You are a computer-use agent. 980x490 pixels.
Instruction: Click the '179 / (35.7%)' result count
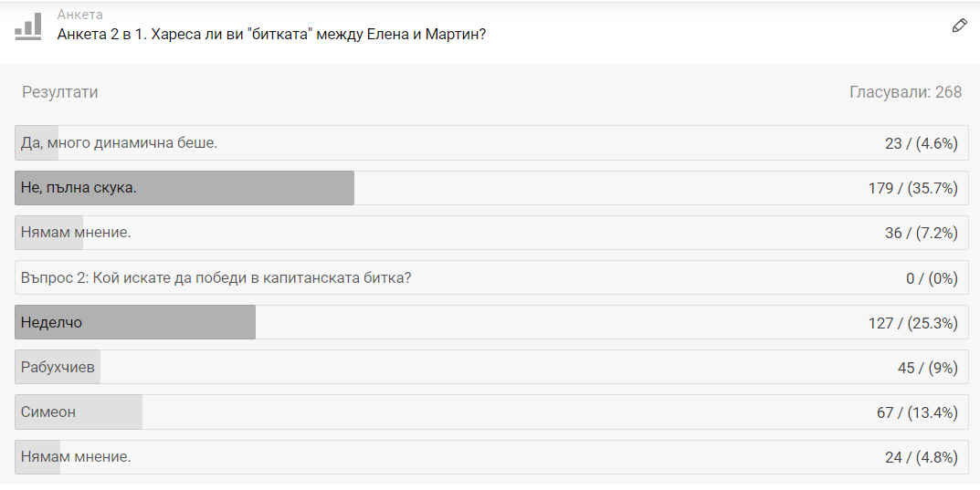912,188
